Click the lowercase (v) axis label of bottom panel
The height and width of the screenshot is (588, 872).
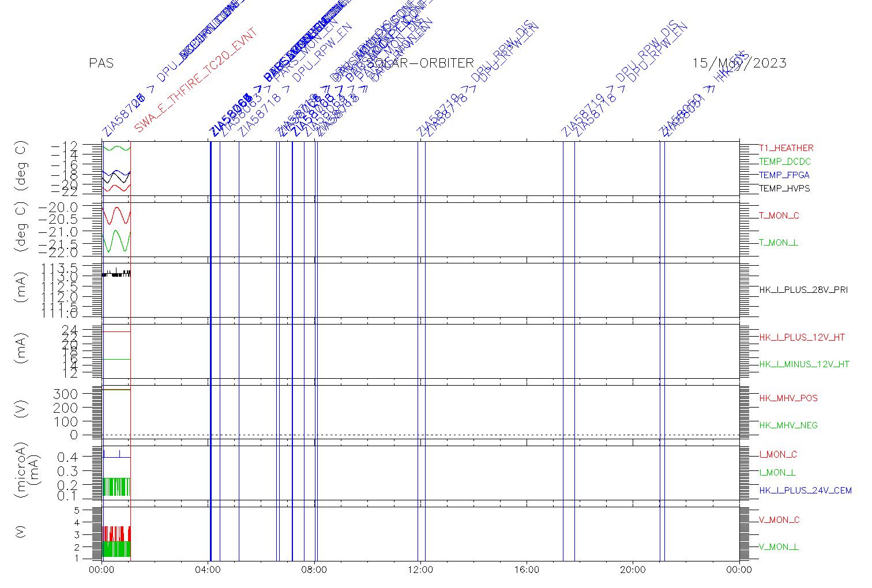point(22,532)
